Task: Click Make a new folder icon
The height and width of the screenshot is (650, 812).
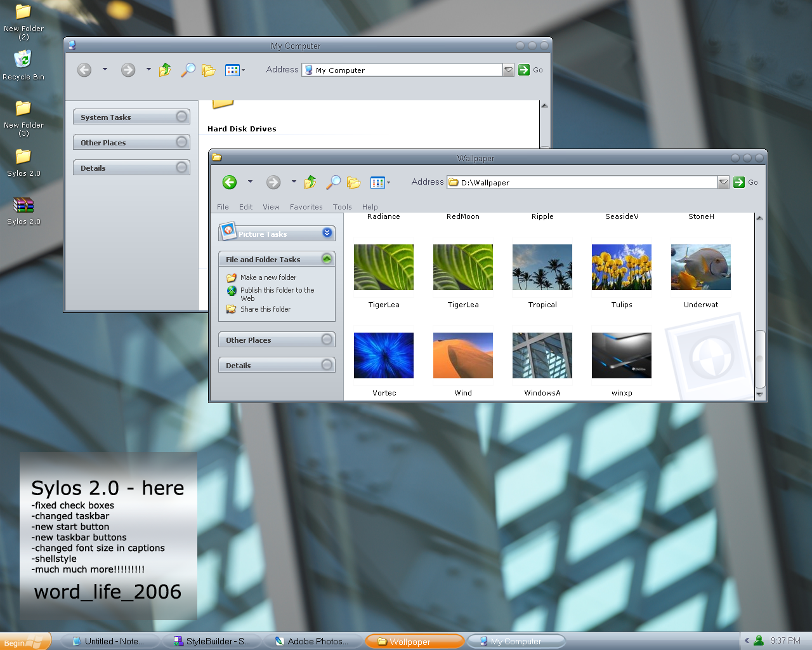Action: click(232, 277)
